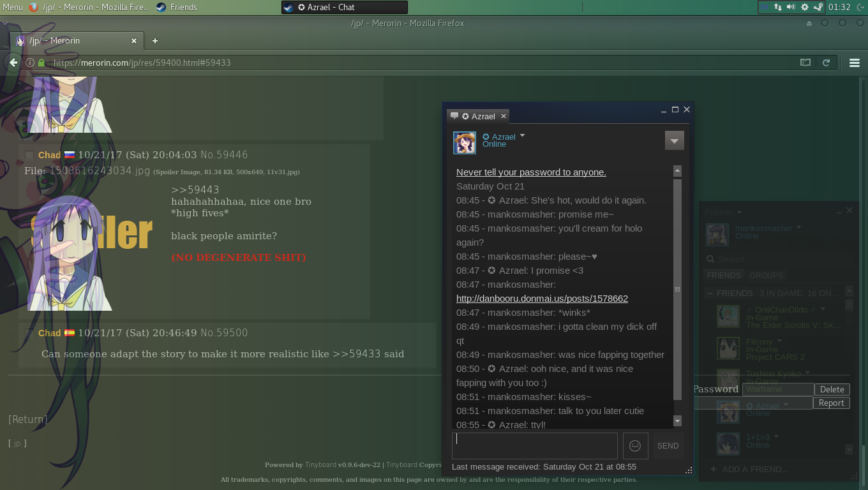The width and height of the screenshot is (868, 490).
Task: Open the 1508616243034.jpg file link
Action: coord(100,171)
